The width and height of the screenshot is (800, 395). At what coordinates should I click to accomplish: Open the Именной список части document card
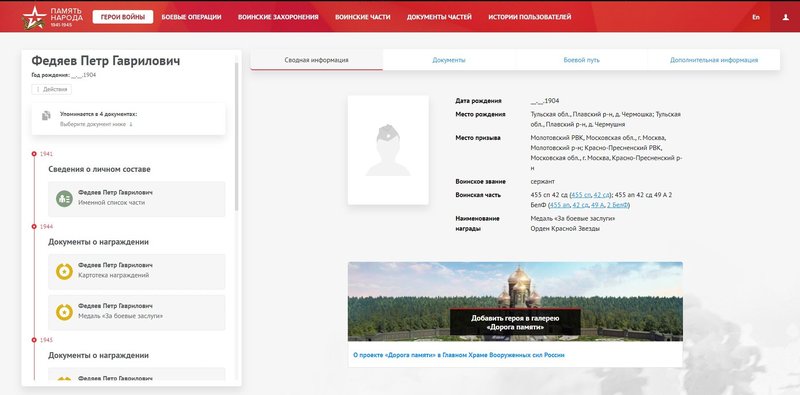pyautogui.click(x=137, y=199)
